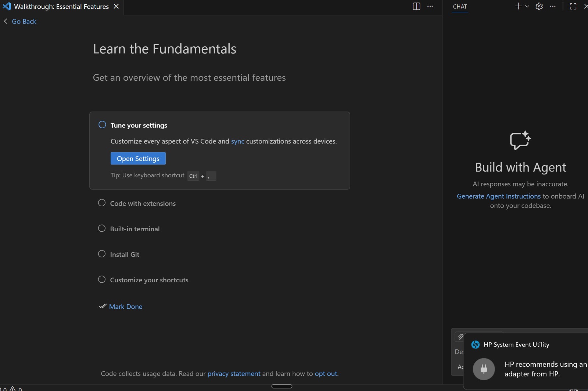
Task: Mark the Tune your settings step circle
Action: (x=102, y=125)
